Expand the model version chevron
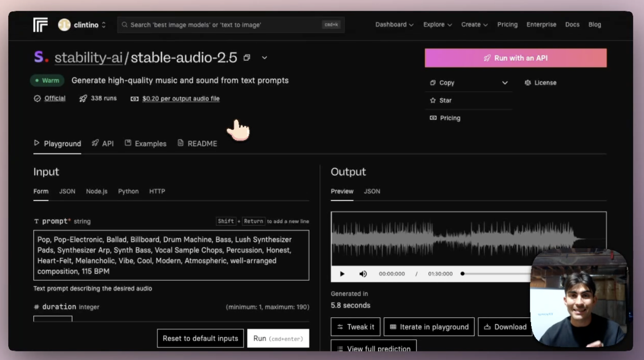This screenshot has width=644, height=360. (264, 58)
